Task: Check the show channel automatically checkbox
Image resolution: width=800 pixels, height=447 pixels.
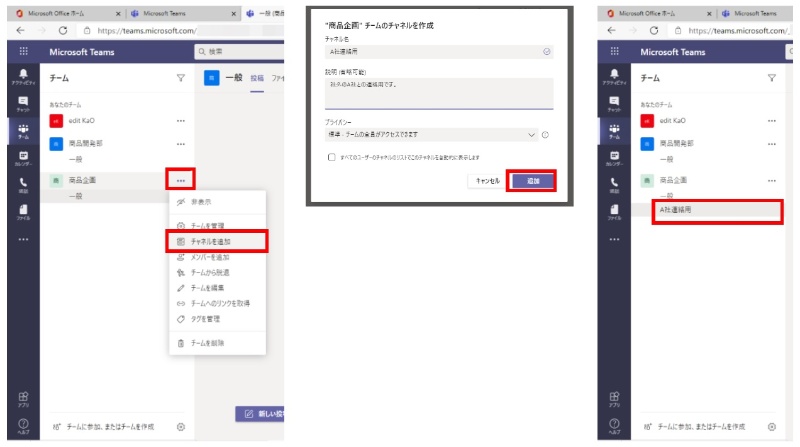Action: click(331, 157)
